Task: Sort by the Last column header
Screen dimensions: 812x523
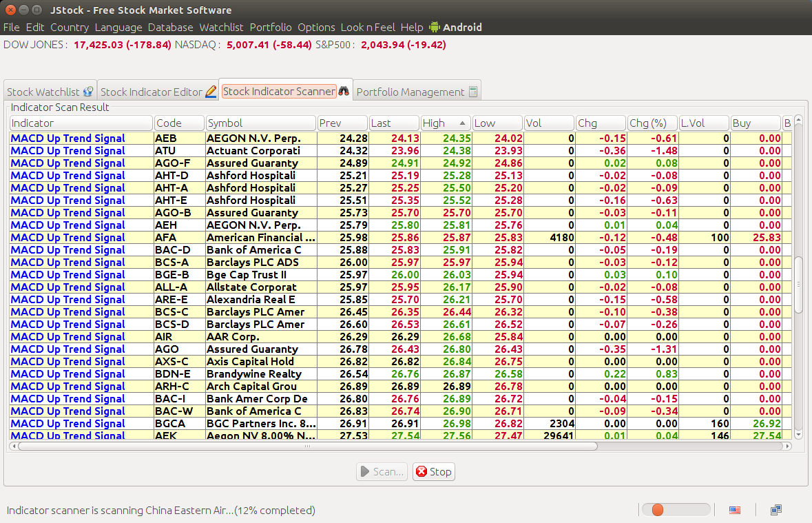Action: pyautogui.click(x=393, y=123)
